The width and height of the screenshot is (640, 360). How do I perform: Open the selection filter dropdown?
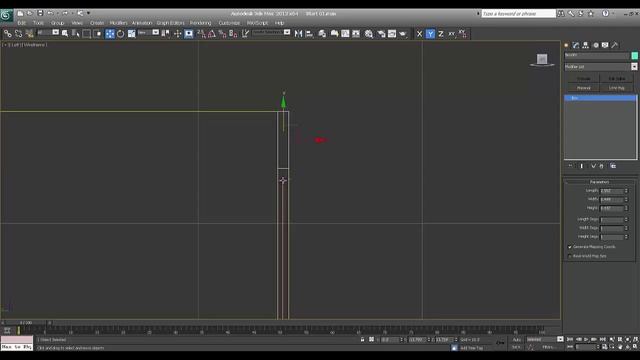[x=48, y=33]
